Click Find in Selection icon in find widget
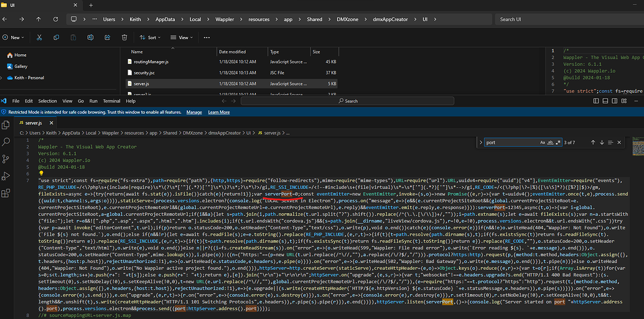 pos(610,142)
